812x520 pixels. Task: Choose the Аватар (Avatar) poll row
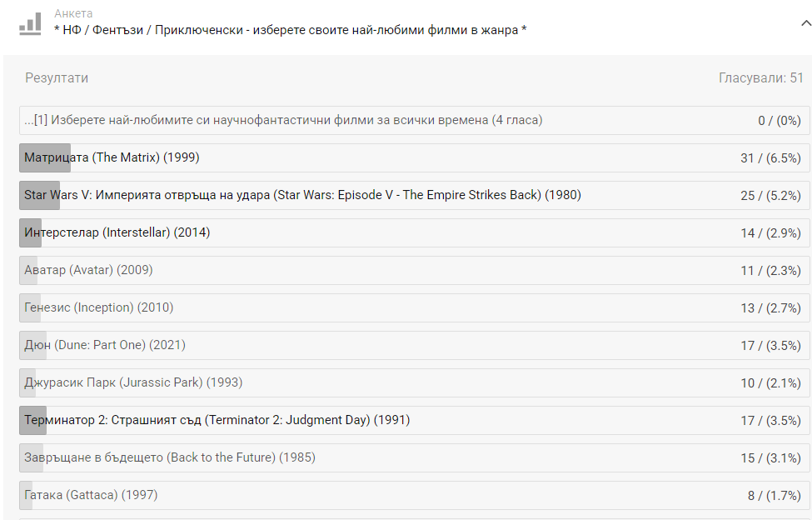(89, 270)
